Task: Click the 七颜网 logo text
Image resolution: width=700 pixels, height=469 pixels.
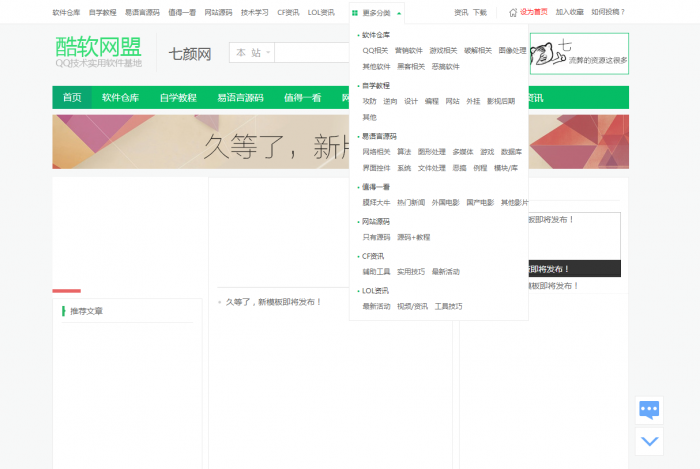Action: [x=189, y=53]
